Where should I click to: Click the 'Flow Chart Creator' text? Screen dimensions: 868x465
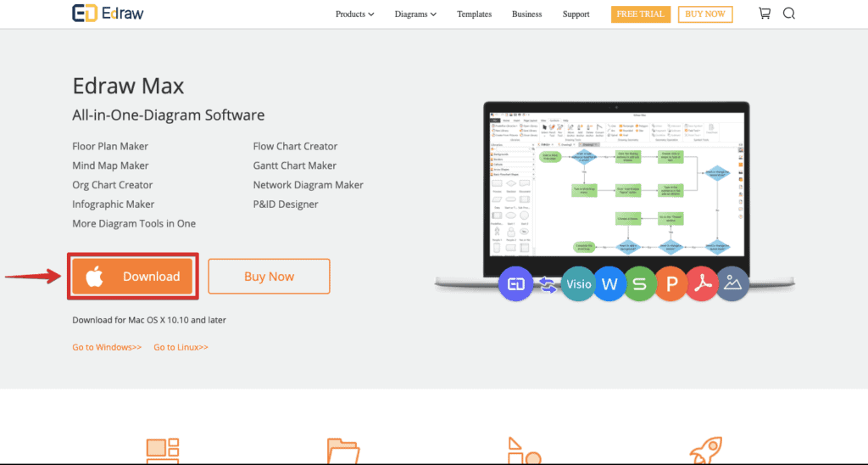[295, 146]
